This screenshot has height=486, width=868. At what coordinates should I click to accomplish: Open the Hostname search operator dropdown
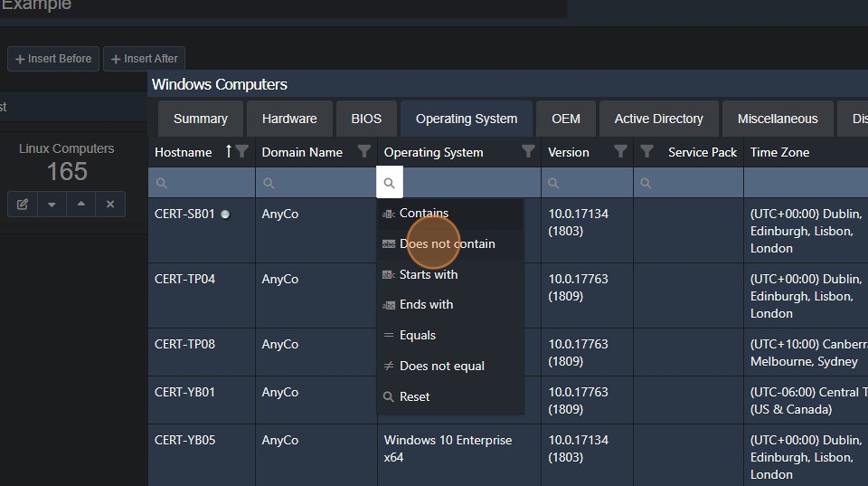pos(161,183)
